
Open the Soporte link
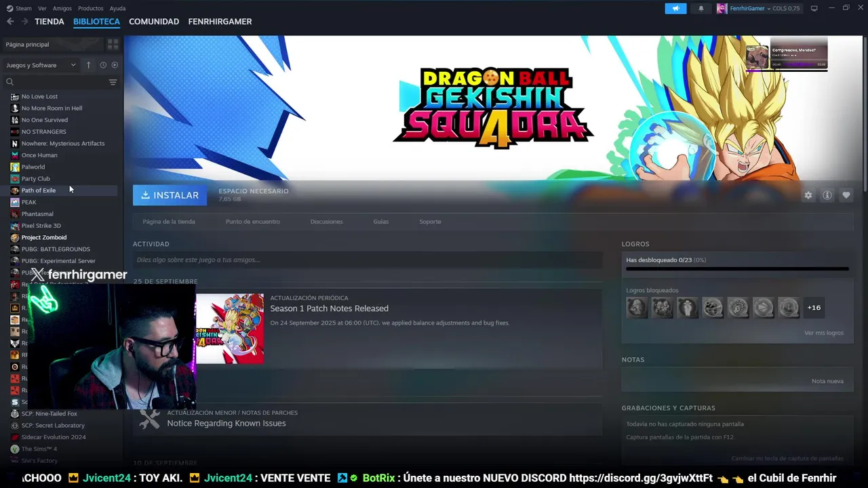(x=430, y=222)
